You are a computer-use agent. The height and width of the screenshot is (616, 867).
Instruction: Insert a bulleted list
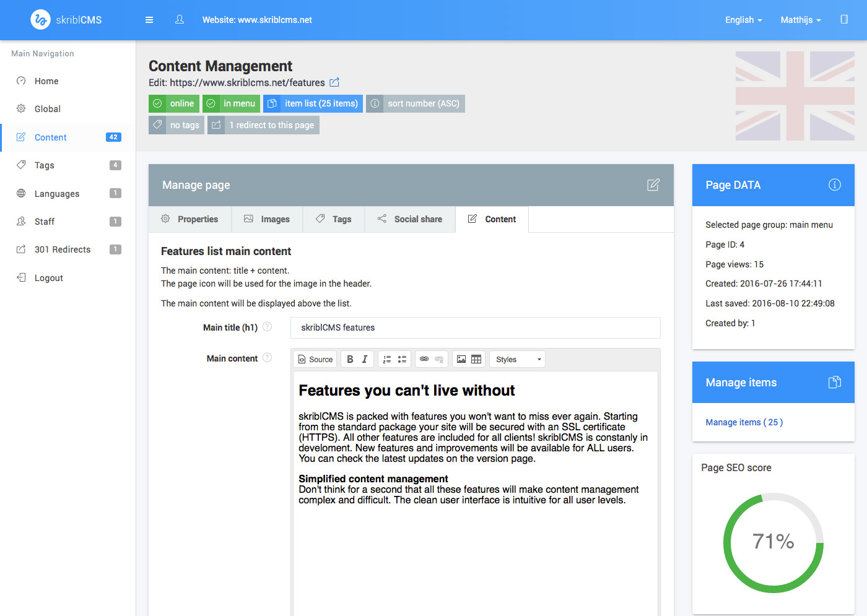click(402, 359)
